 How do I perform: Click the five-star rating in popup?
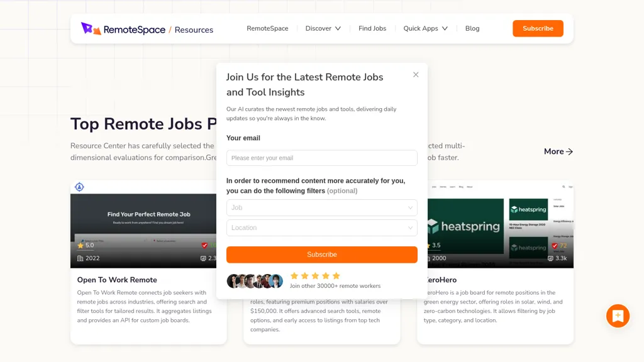tap(315, 276)
